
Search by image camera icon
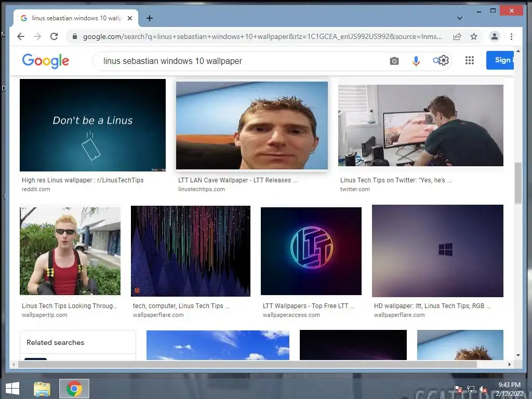[394, 61]
